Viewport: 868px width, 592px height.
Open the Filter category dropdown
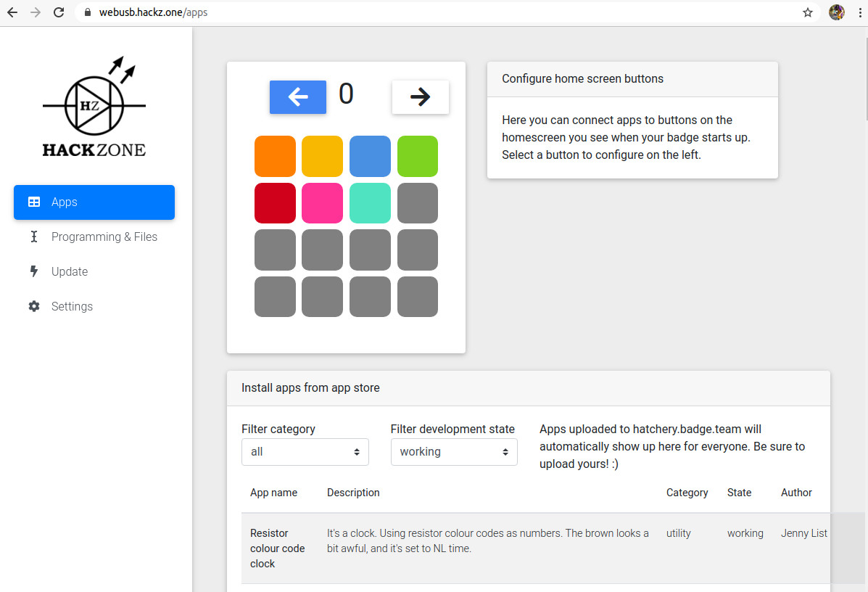click(305, 452)
